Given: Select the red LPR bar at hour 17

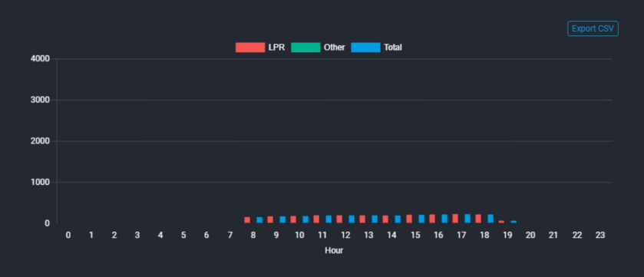Looking at the screenshot, I should (x=455, y=219).
